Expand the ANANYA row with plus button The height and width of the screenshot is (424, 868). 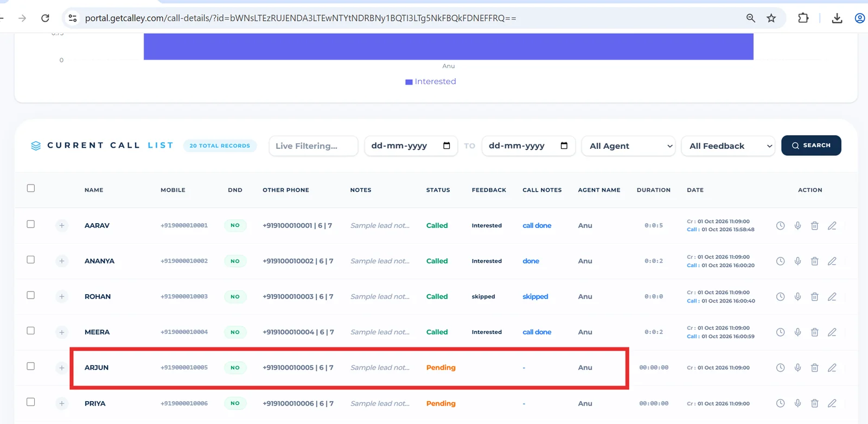(x=62, y=261)
